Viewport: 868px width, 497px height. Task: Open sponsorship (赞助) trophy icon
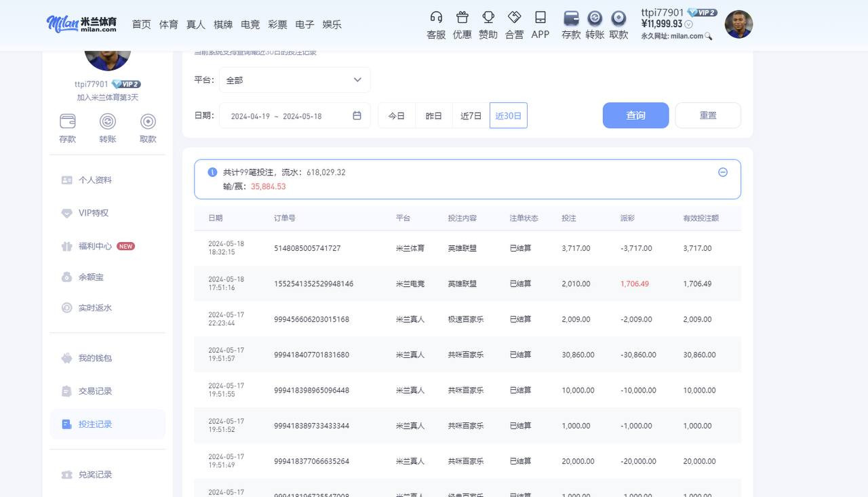[488, 18]
